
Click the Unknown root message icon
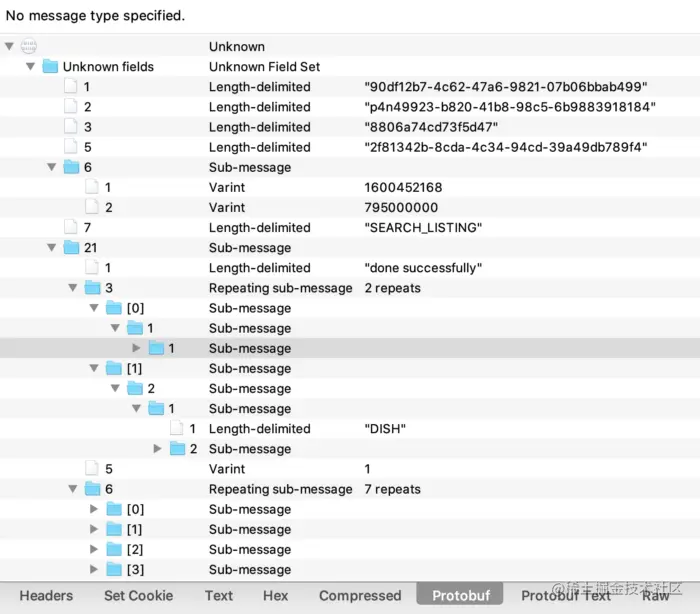pyautogui.click(x=29, y=47)
